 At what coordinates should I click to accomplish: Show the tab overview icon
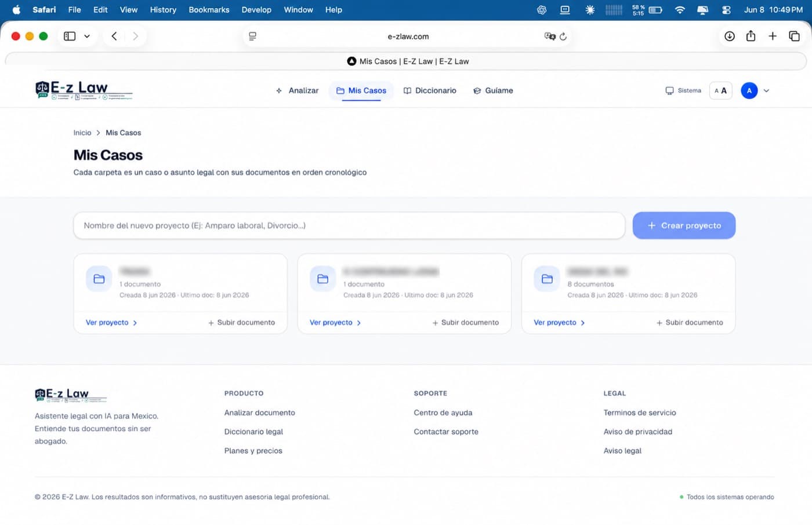pyautogui.click(x=794, y=36)
